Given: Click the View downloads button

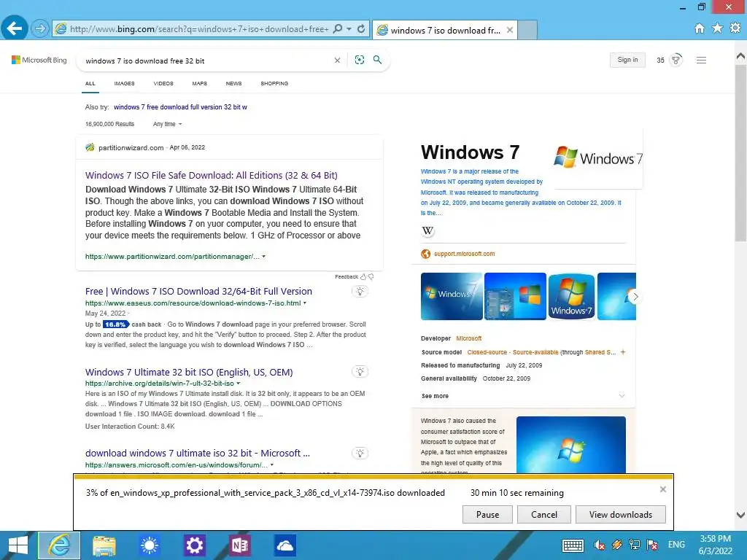Looking at the screenshot, I should click(620, 514).
